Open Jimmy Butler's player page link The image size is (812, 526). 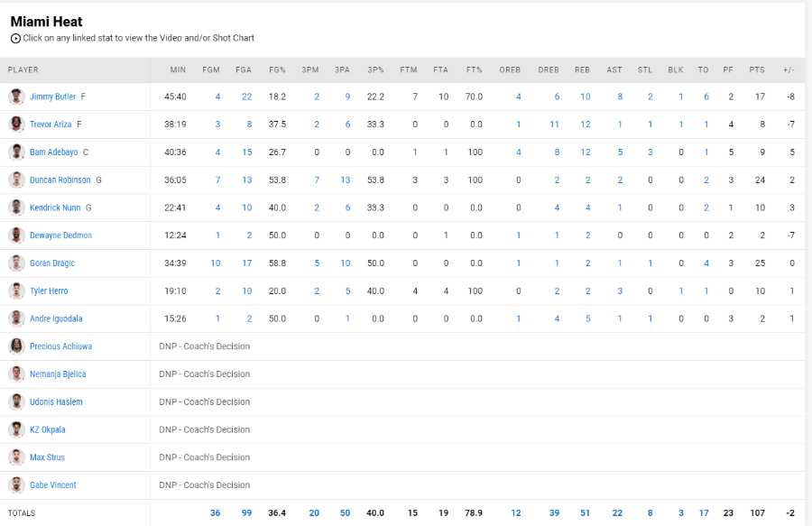[x=53, y=97]
